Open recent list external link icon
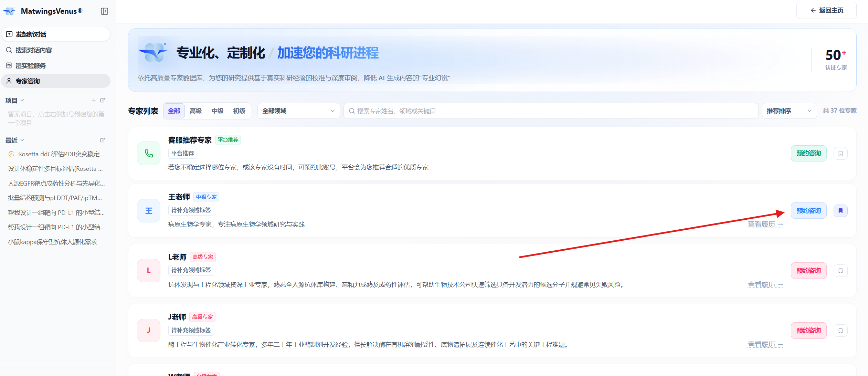 pyautogui.click(x=102, y=140)
